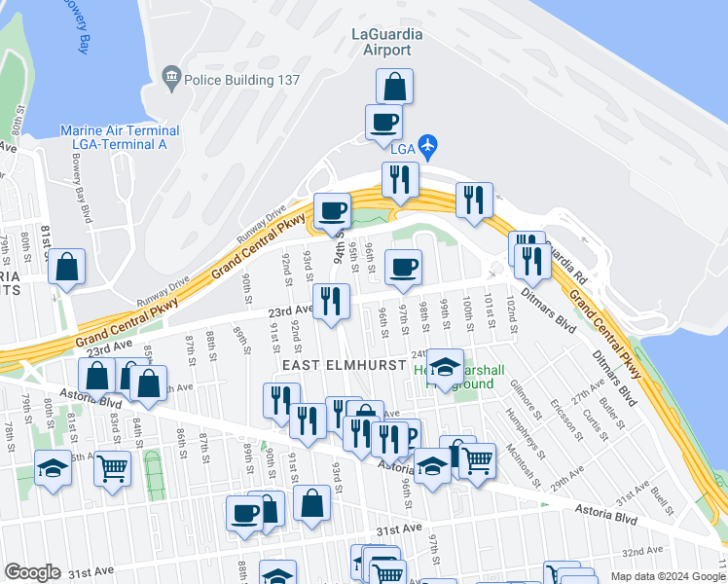Click the shopping cart marker right of Astoria label
Viewport: 728px width, 584px height.
[x=477, y=465]
